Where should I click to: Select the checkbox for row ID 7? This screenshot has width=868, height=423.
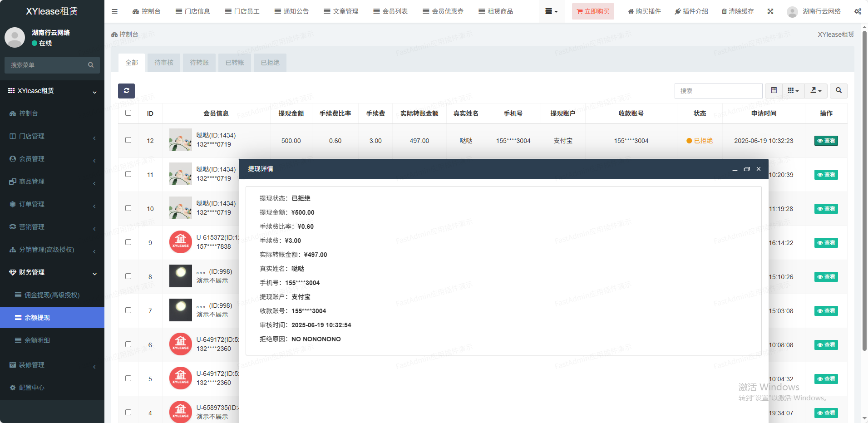[x=128, y=310]
